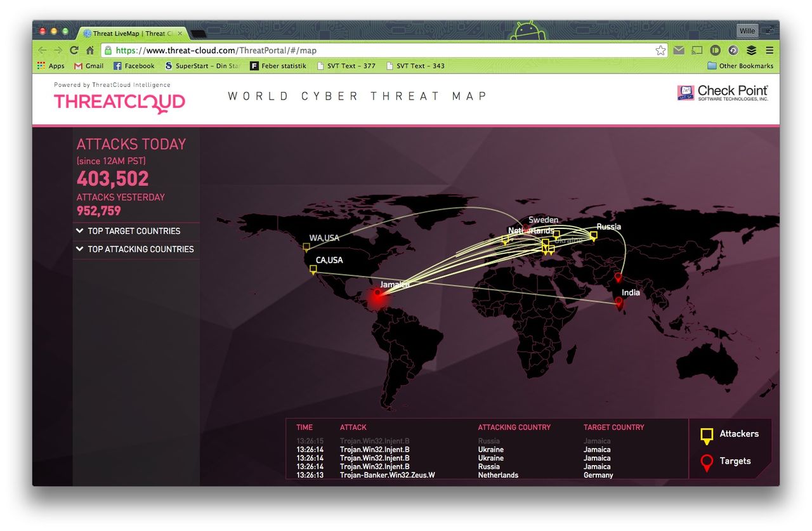812x531 pixels.
Task: Click the URL address bar
Action: coord(381,51)
